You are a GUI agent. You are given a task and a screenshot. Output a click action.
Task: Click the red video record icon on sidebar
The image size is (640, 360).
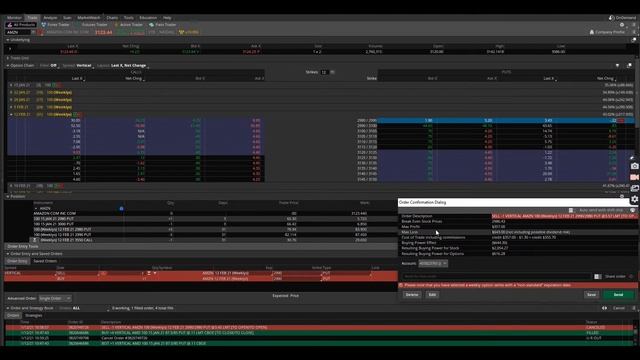point(634,177)
